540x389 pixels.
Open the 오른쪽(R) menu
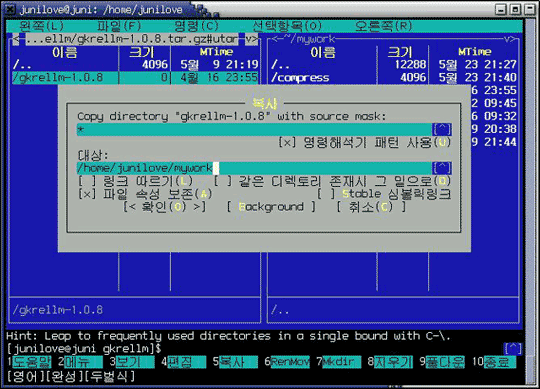tap(384, 26)
